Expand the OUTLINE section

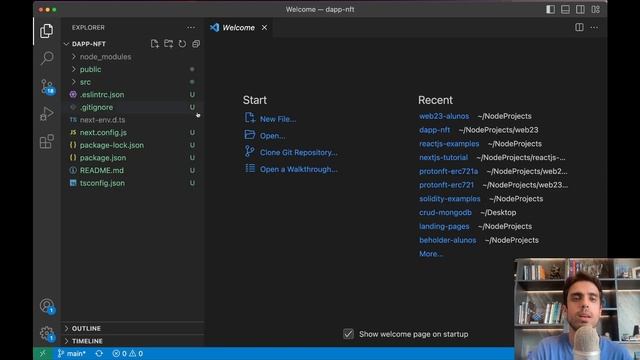coord(86,328)
